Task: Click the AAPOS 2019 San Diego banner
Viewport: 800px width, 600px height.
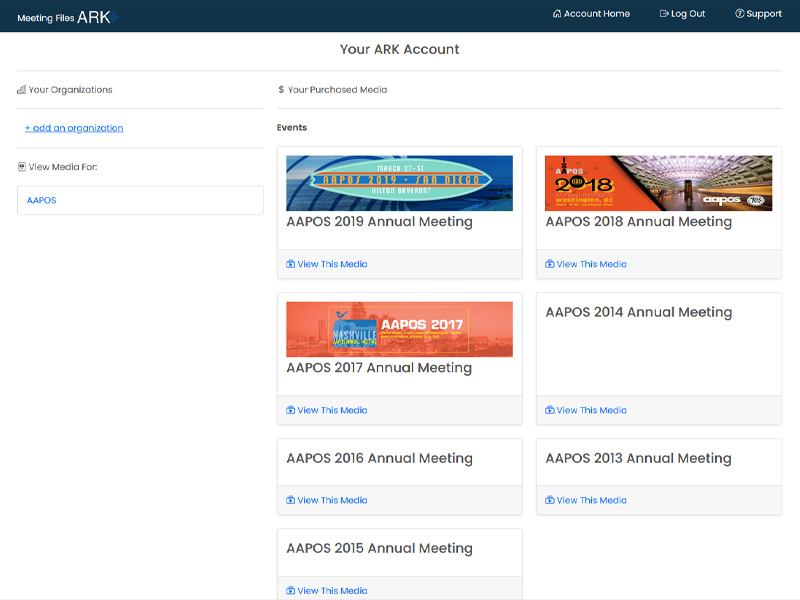Action: pos(399,183)
